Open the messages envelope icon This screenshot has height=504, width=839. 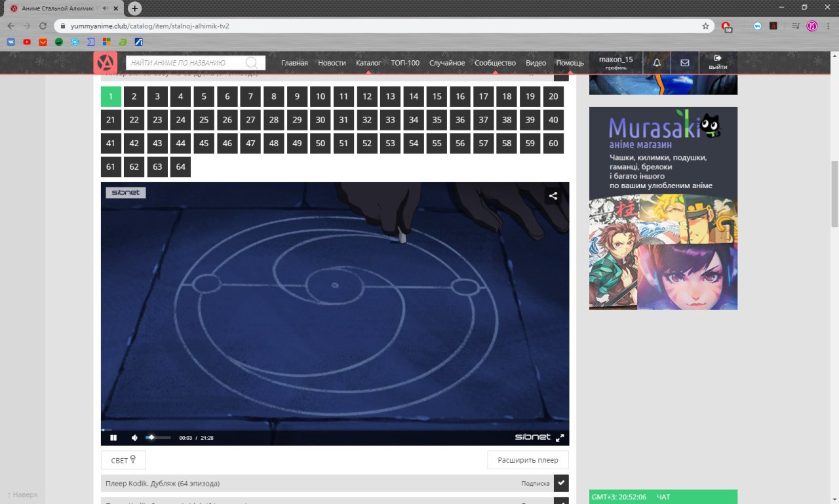pyautogui.click(x=685, y=63)
